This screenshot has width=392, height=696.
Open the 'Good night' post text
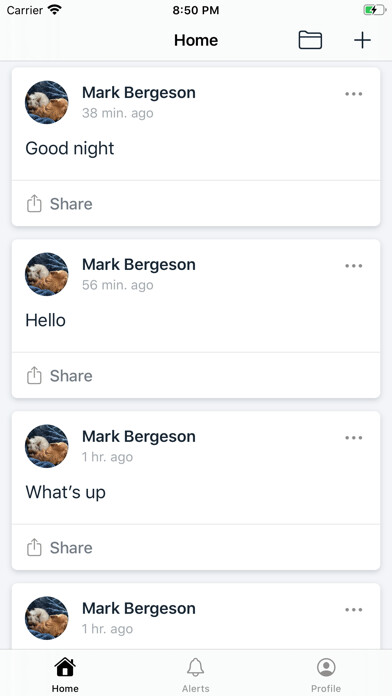coord(70,148)
